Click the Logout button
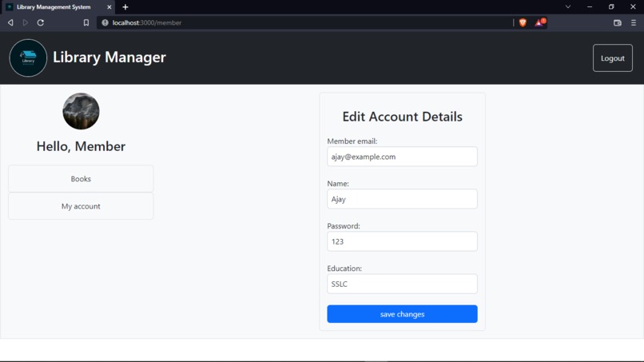The width and height of the screenshot is (644, 362). pos(612,58)
